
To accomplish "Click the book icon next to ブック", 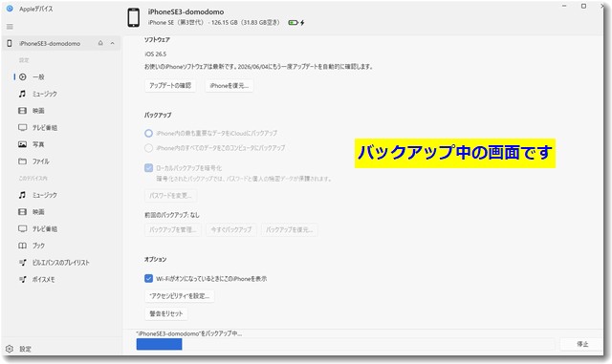I will (x=23, y=246).
